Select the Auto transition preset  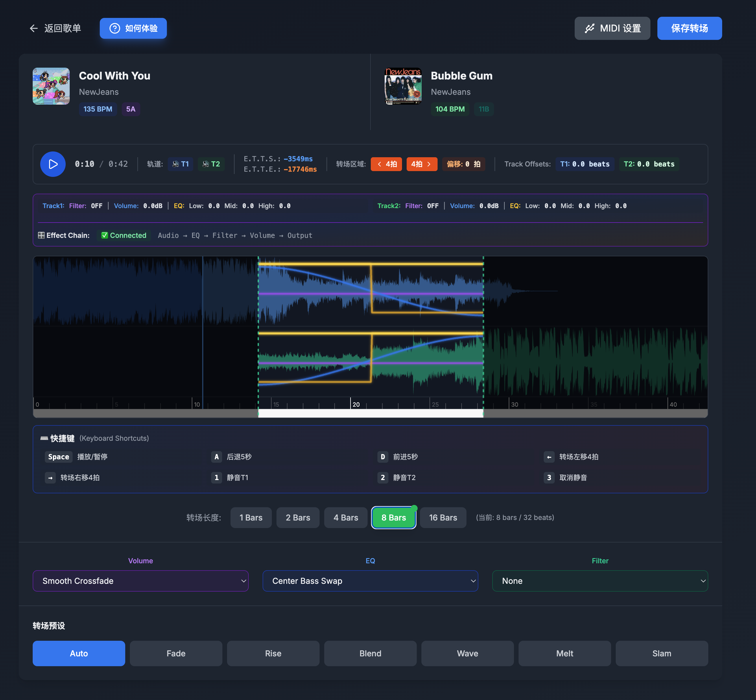pyautogui.click(x=79, y=653)
